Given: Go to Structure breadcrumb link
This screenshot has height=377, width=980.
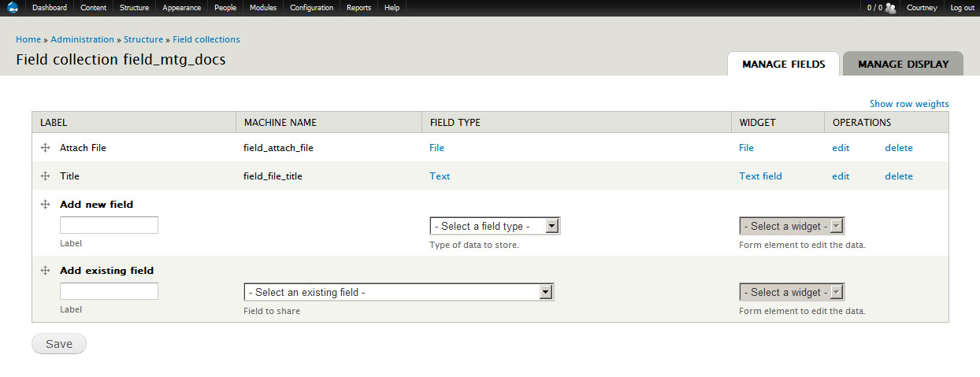Looking at the screenshot, I should tap(143, 39).
